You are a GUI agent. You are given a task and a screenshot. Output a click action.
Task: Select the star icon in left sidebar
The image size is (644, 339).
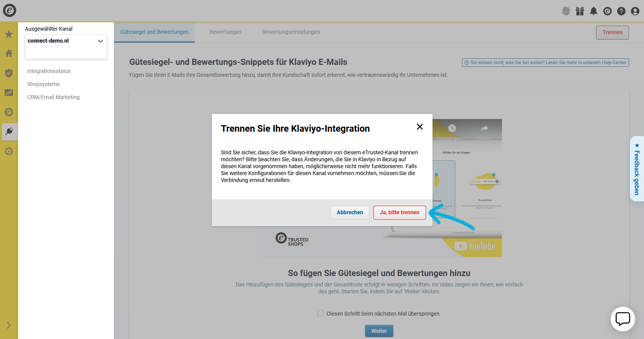coord(9,34)
